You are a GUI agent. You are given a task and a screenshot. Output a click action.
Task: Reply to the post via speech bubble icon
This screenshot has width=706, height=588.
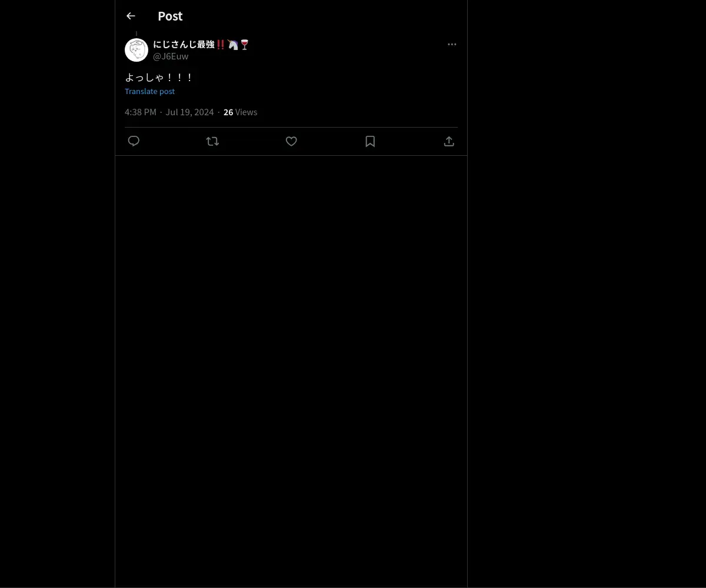coord(134,141)
